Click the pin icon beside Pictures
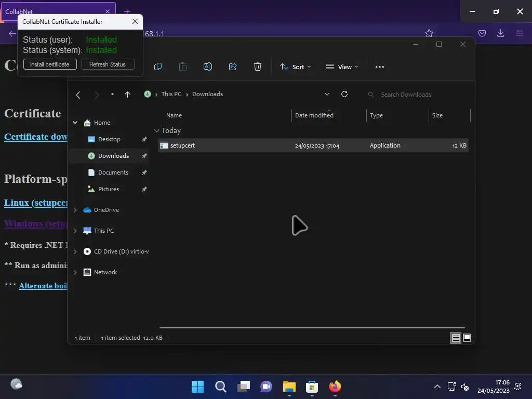This screenshot has height=399, width=532. [144, 189]
